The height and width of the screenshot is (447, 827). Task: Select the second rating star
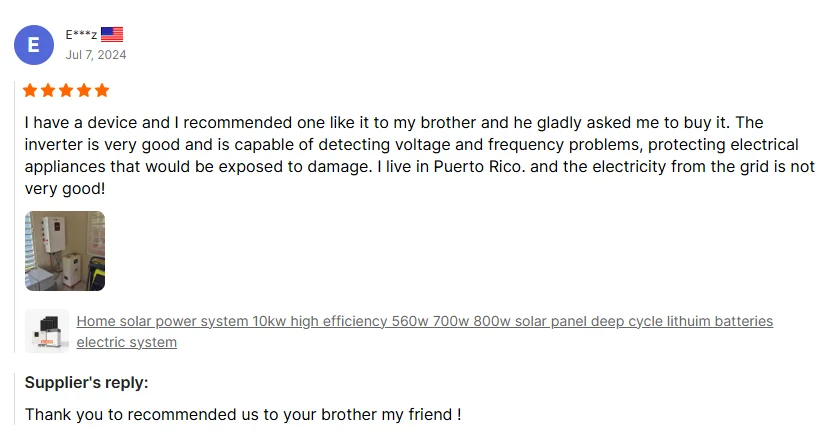48,91
